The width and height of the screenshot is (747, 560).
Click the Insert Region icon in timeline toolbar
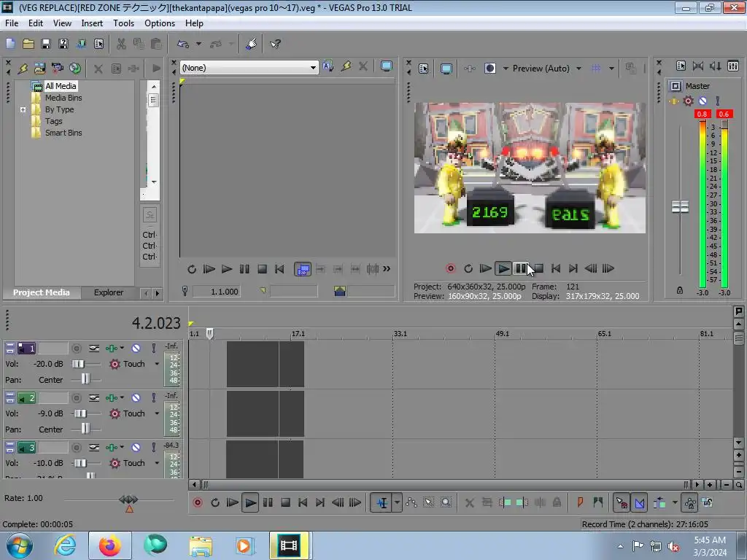598,502
